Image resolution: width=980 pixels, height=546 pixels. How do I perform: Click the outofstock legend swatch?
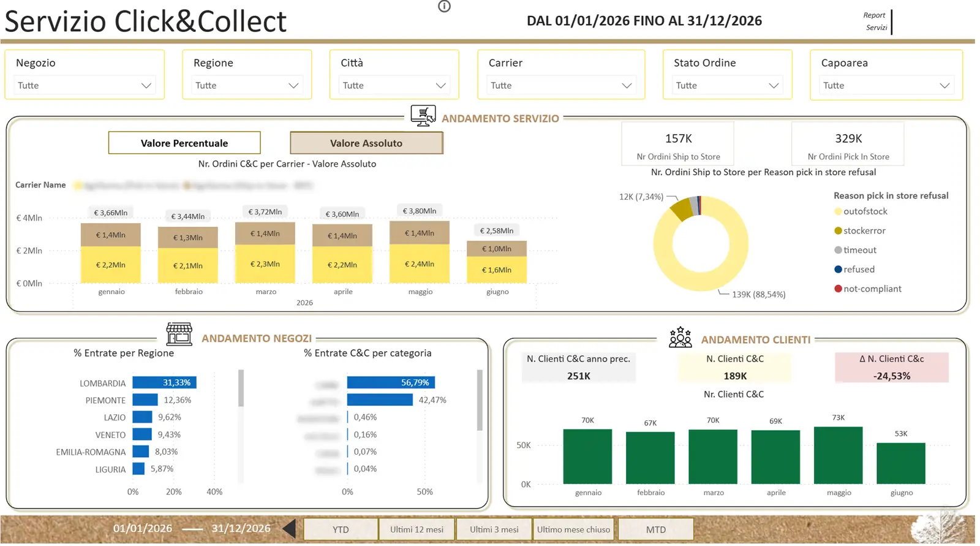(x=838, y=211)
